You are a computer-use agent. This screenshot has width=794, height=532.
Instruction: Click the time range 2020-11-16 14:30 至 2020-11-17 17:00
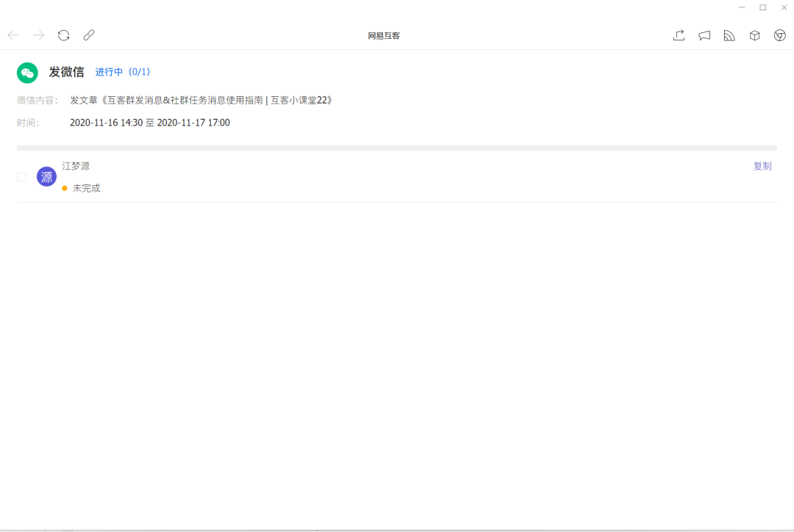point(150,123)
